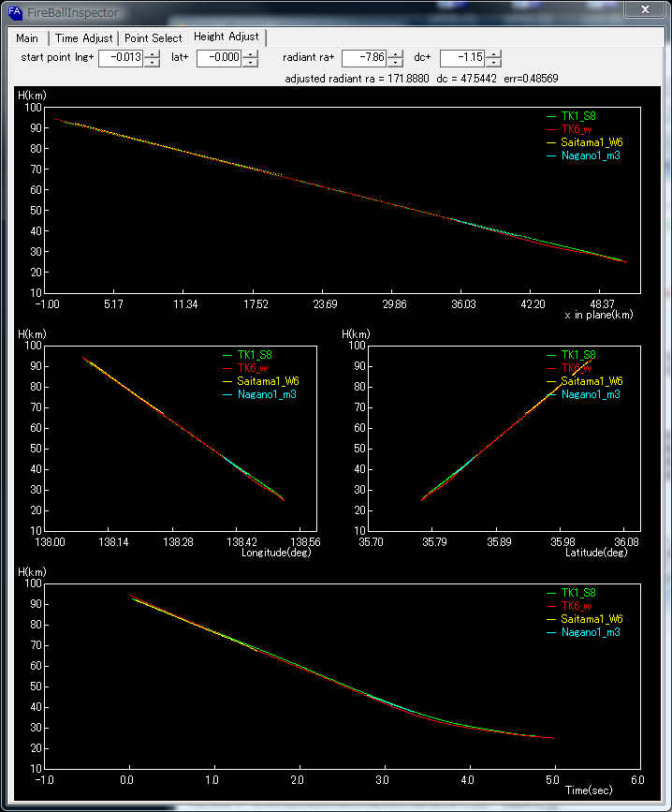This screenshot has height=812, width=672.
Task: Decrement the lat+ value using down arrow
Action: coord(250,62)
